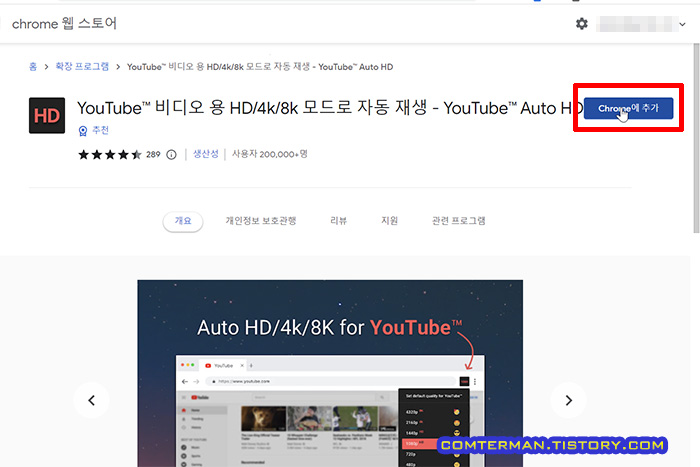Open the 지원 tab
The image size is (700, 467).
[x=389, y=221]
